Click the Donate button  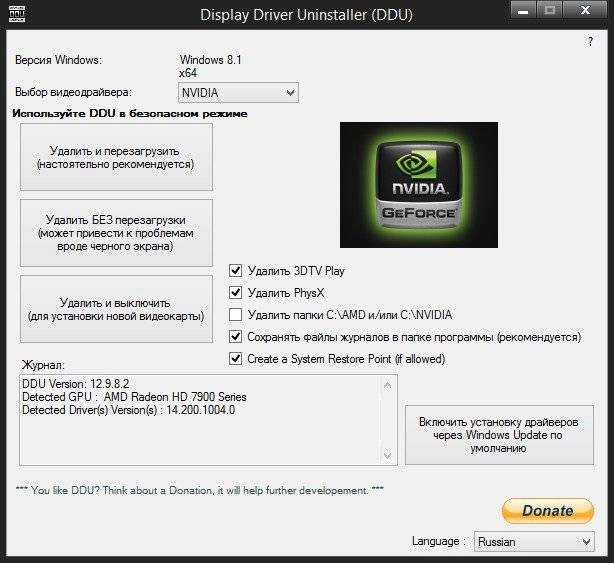[x=548, y=511]
